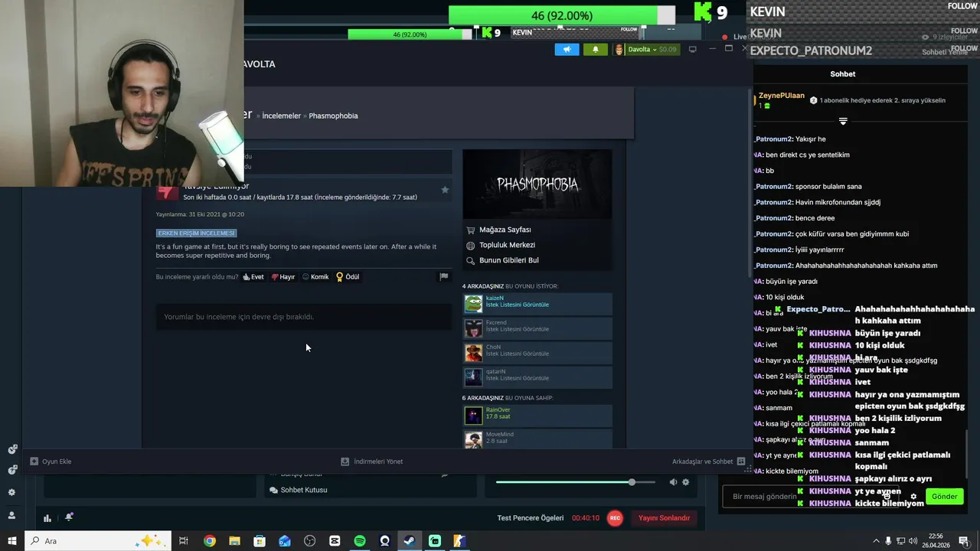This screenshot has width=980, height=551.
Task: View qatariN's wishlist
Action: 517,378
